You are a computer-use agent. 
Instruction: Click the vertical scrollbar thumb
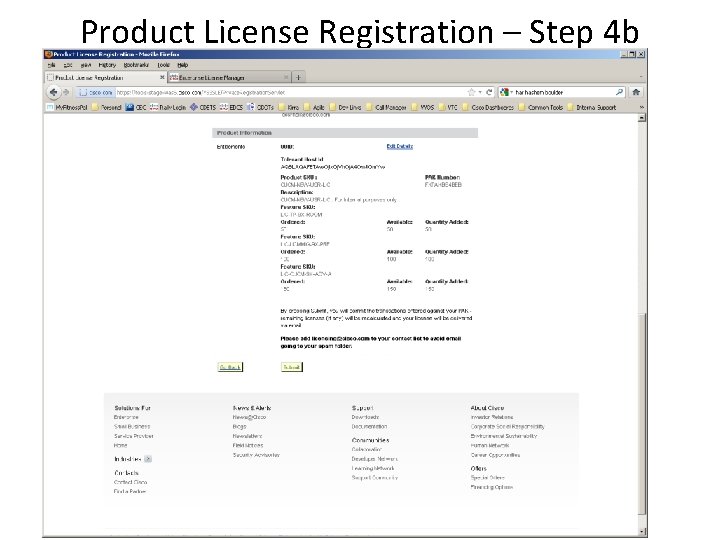tap(642, 413)
